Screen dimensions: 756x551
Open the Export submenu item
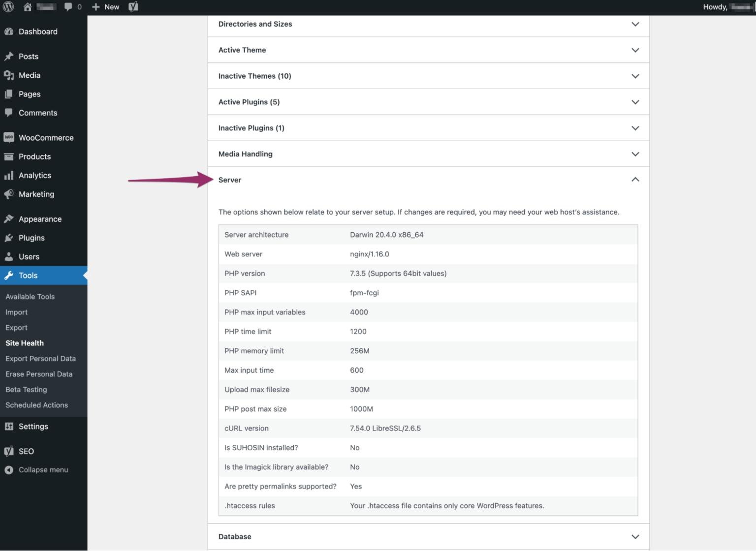click(x=16, y=328)
